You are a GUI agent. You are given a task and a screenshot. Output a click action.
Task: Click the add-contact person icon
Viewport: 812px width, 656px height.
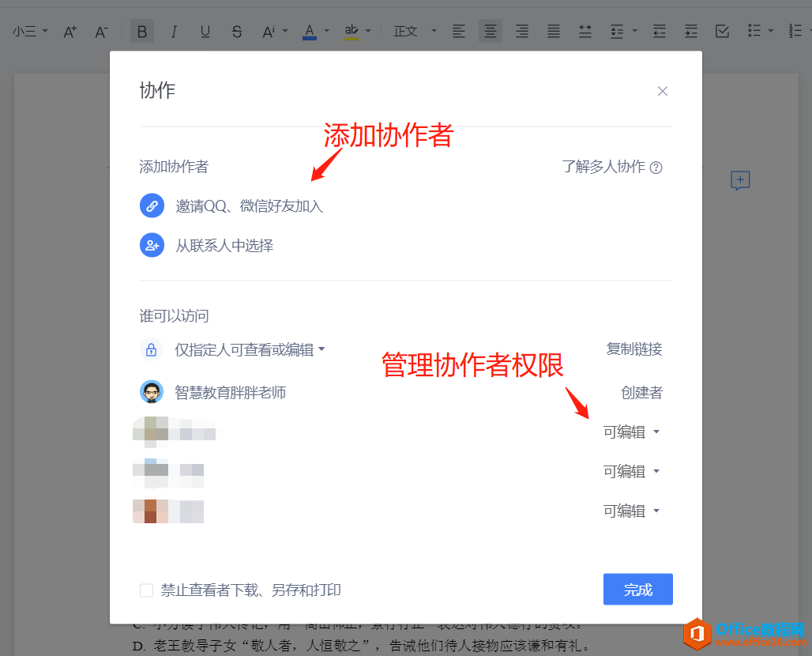point(152,245)
